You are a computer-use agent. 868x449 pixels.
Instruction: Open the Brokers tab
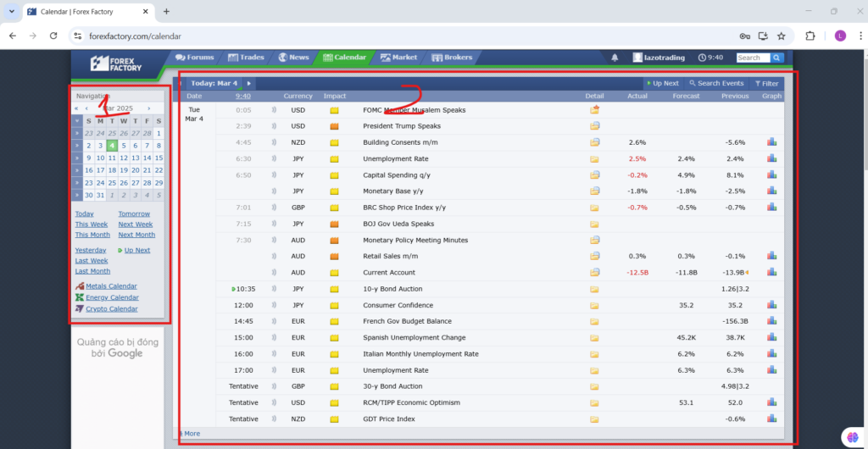452,57
